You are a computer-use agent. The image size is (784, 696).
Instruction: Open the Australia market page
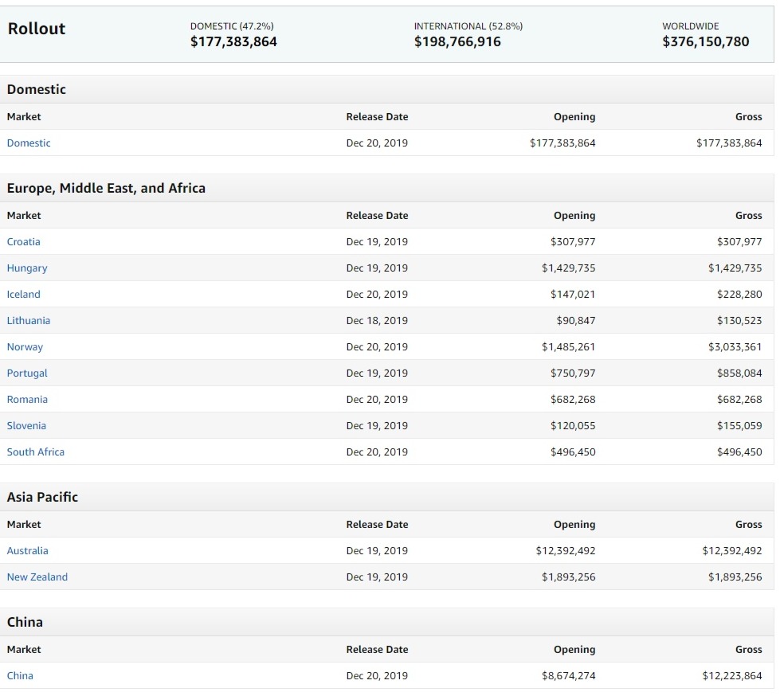[28, 551]
